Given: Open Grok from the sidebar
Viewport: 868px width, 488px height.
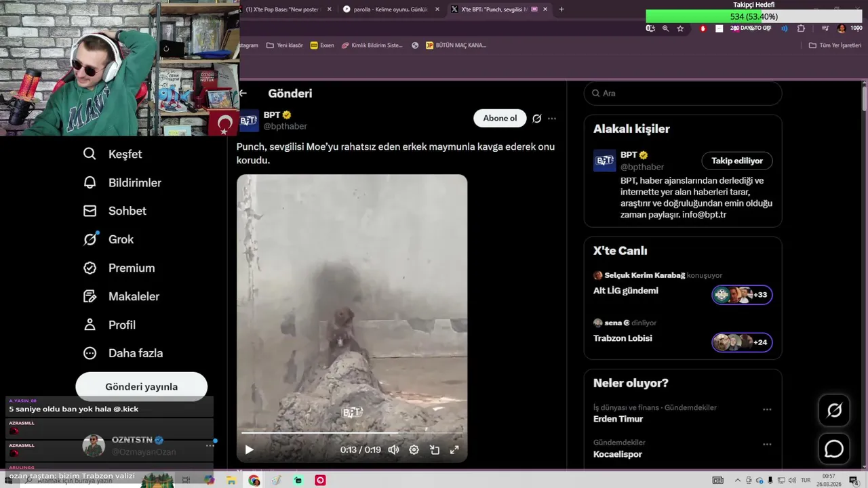Looking at the screenshot, I should [108, 239].
